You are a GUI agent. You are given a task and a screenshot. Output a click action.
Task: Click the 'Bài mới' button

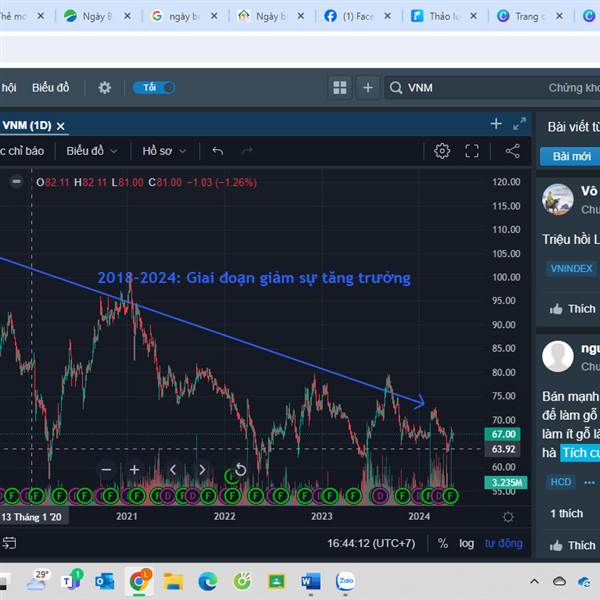pos(570,156)
